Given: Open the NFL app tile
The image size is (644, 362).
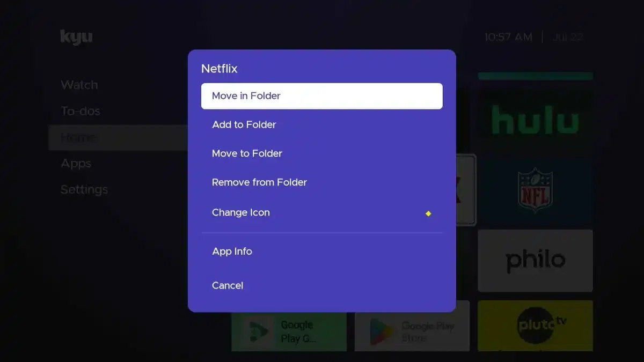Looking at the screenshot, I should 535,191.
